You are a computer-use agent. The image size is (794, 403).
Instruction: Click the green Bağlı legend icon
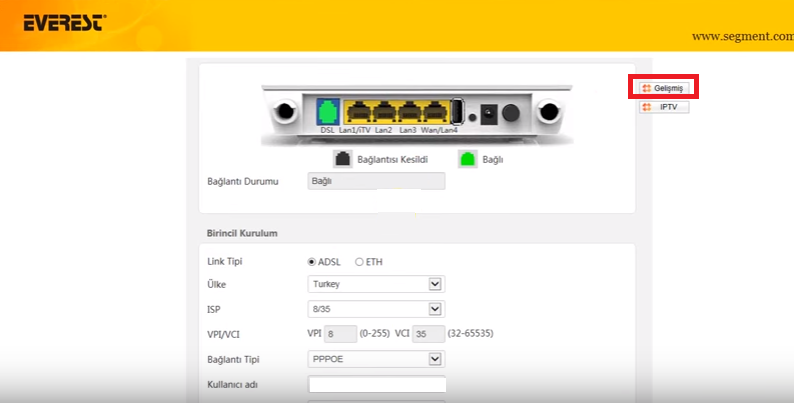point(467,159)
